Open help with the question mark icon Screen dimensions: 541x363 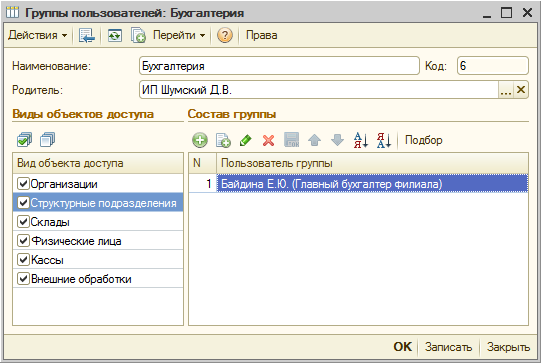pyautogui.click(x=225, y=35)
